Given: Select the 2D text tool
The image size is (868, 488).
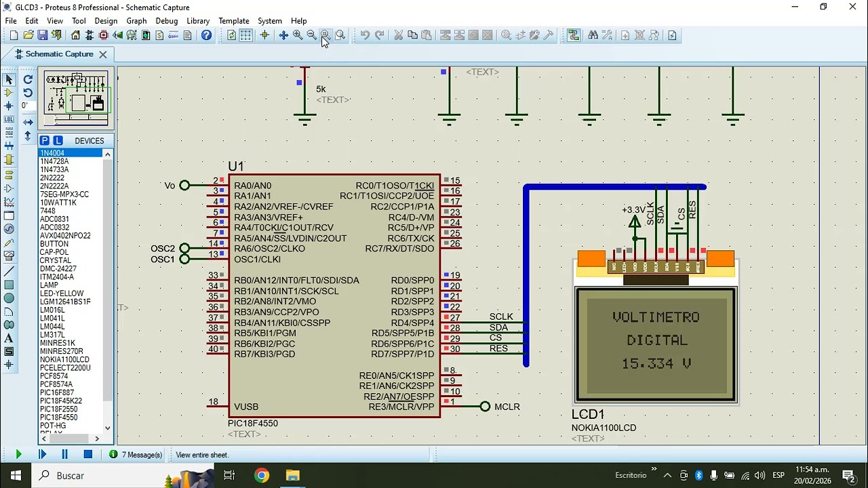Looking at the screenshot, I should [x=9, y=338].
